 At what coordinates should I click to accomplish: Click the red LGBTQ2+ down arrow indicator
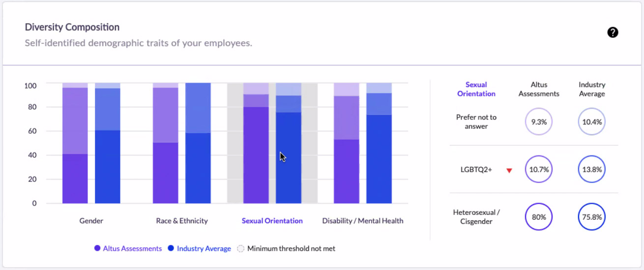509,171
